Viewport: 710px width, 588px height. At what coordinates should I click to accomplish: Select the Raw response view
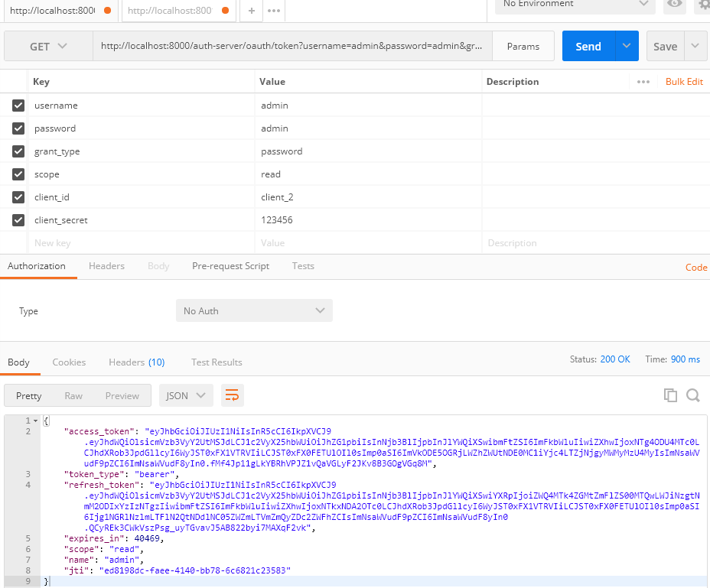pos(73,395)
